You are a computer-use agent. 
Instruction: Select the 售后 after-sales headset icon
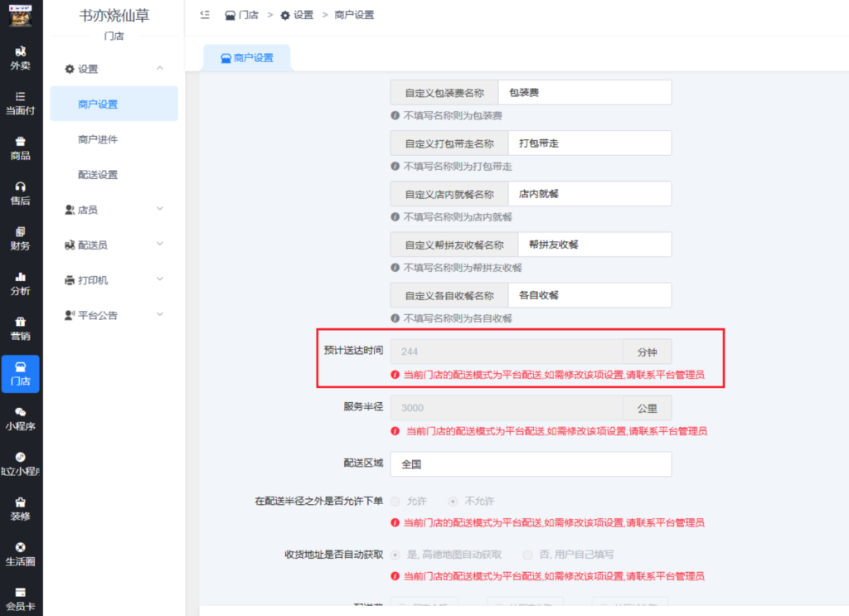[x=21, y=193]
